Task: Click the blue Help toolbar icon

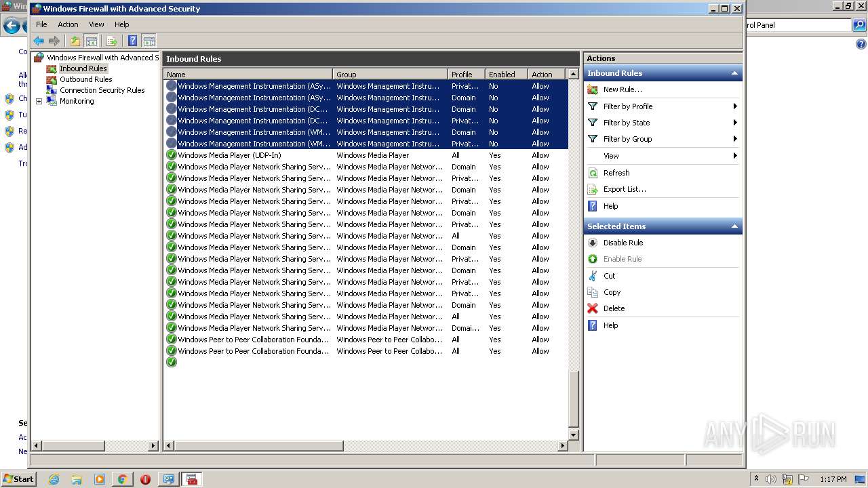Action: 132,41
